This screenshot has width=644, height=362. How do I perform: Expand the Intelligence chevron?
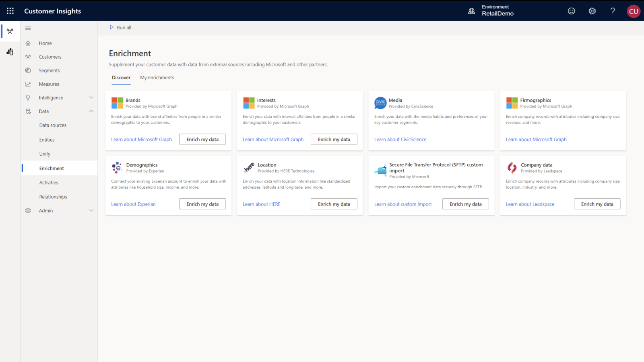click(91, 97)
